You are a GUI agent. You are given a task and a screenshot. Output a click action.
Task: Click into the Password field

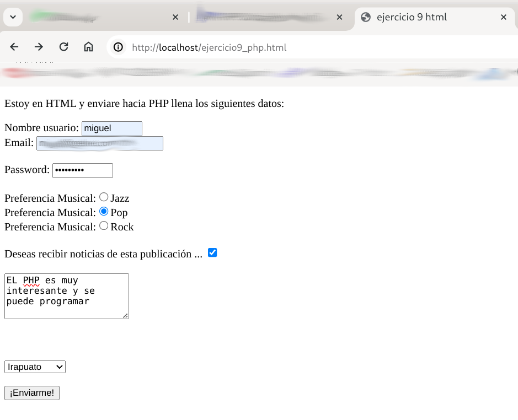82,170
